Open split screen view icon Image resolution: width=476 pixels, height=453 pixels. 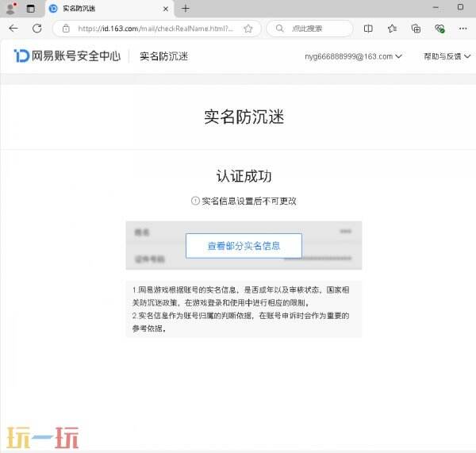coord(368,29)
